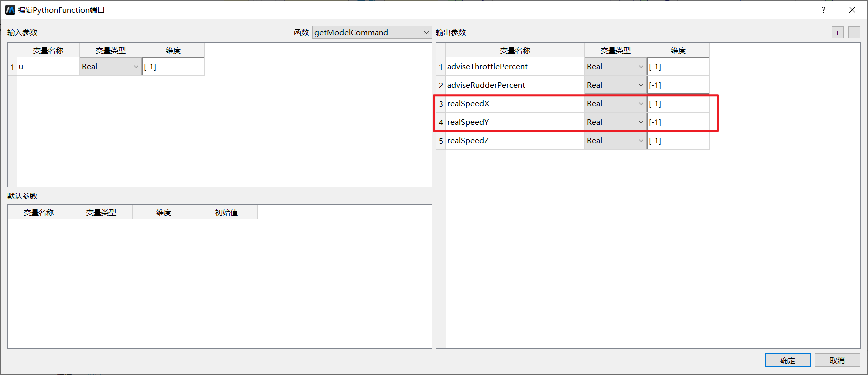Screen dimensions: 868x375
Task: Click 变量名称 header in output parameters table
Action: coord(515,50)
